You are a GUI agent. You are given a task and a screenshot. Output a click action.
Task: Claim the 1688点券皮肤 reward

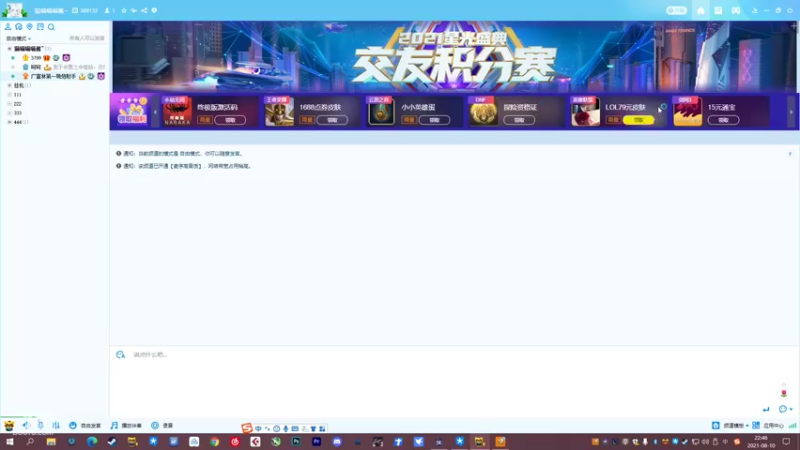point(332,120)
